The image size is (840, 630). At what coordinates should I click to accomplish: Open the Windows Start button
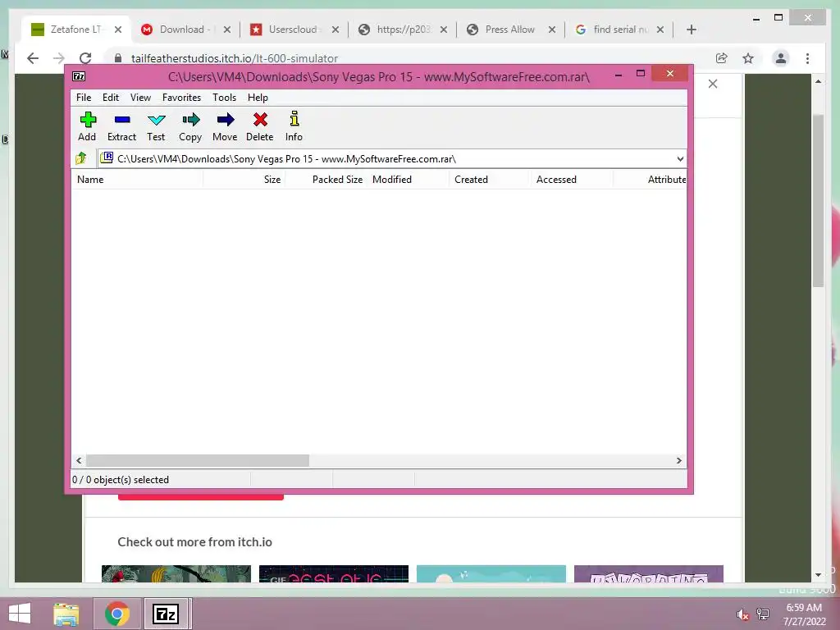[20, 614]
